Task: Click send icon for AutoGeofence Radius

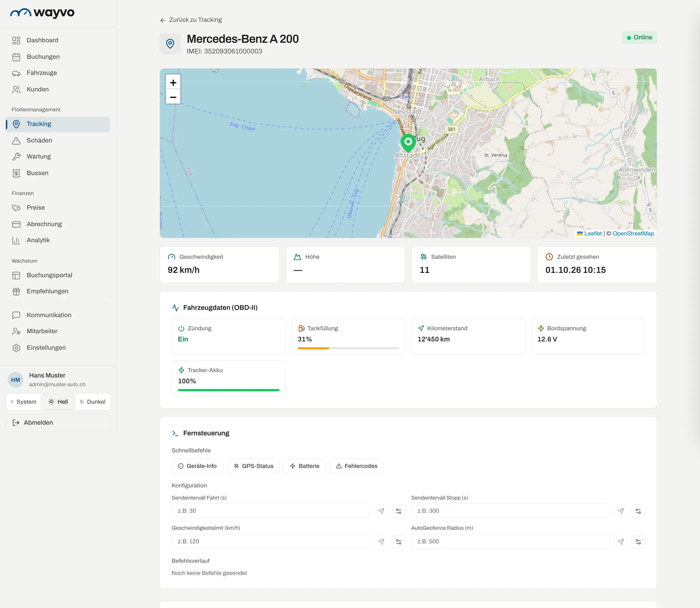Action: (621, 541)
